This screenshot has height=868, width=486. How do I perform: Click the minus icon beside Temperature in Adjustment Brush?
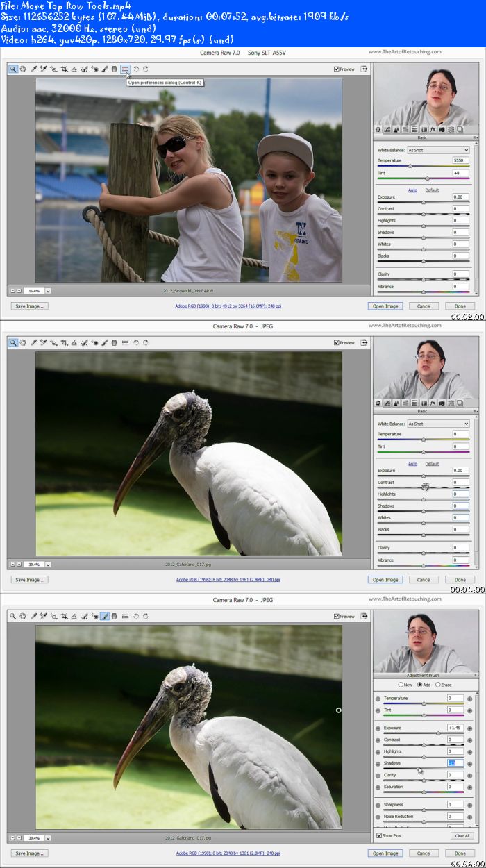coord(378,699)
